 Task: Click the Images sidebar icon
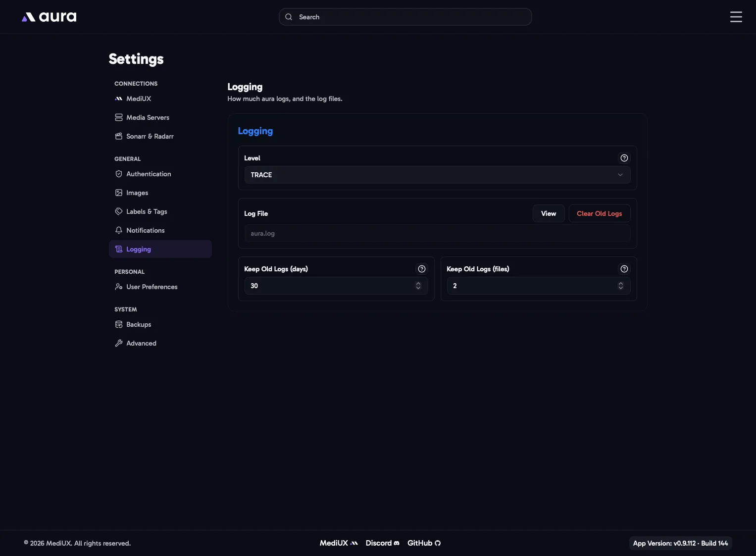pos(119,193)
